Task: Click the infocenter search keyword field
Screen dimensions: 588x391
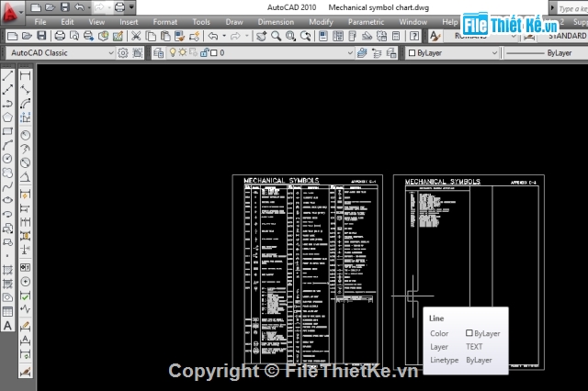Action: (572, 8)
